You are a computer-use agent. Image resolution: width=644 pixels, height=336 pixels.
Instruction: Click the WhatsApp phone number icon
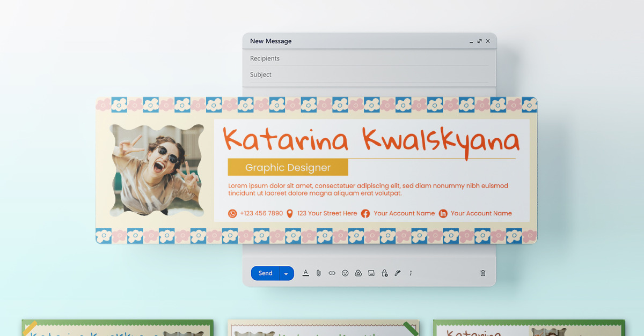click(232, 213)
